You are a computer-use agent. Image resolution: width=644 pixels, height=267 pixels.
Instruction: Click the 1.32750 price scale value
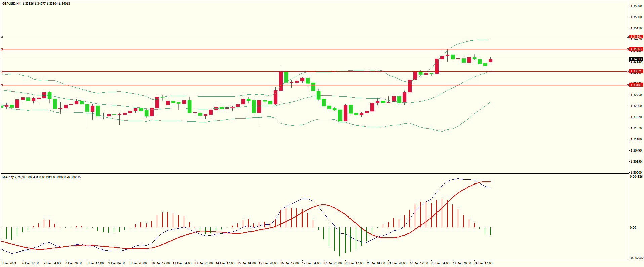pyautogui.click(x=636, y=95)
